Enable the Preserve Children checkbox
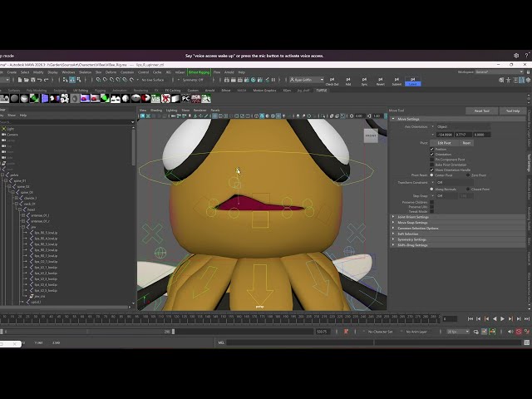Screen dimensions: 532x399 click(432, 202)
